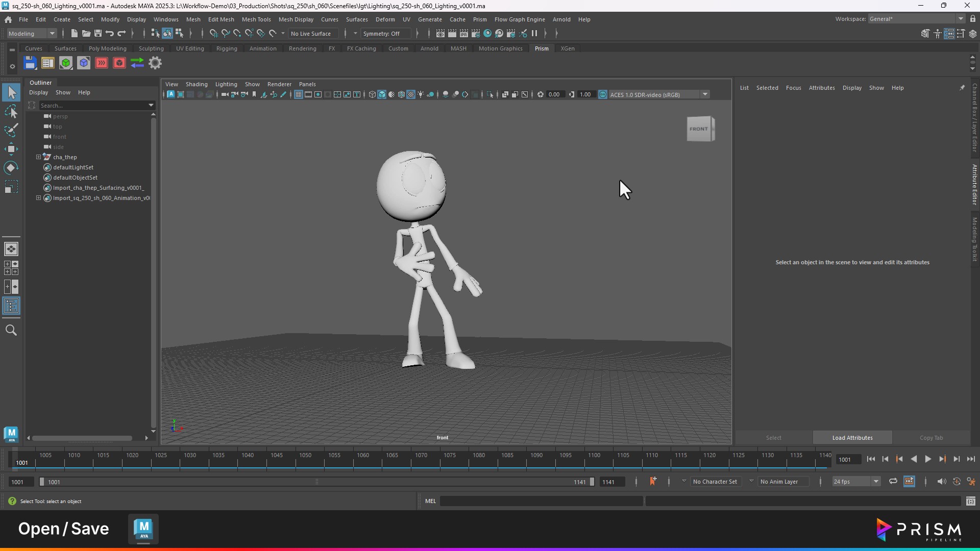Viewport: 980px width, 551px height.
Task: Open Prism settings gear shelf icon
Action: (x=155, y=63)
